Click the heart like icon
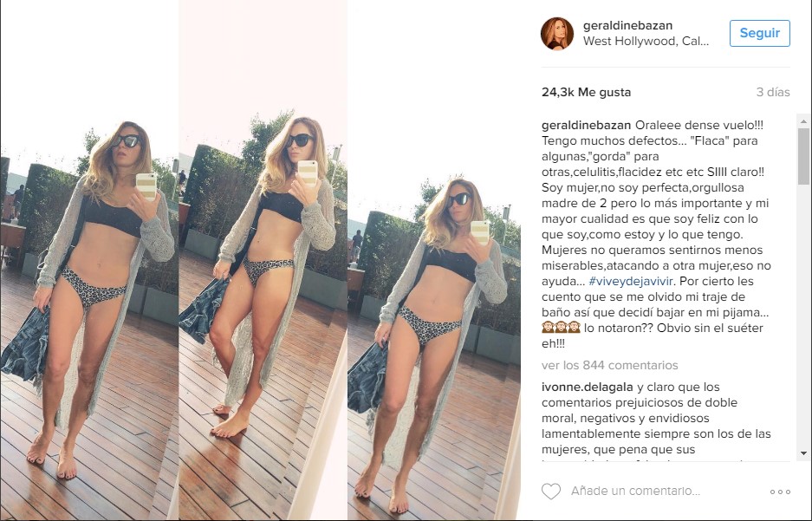The width and height of the screenshot is (812, 521). point(551,491)
